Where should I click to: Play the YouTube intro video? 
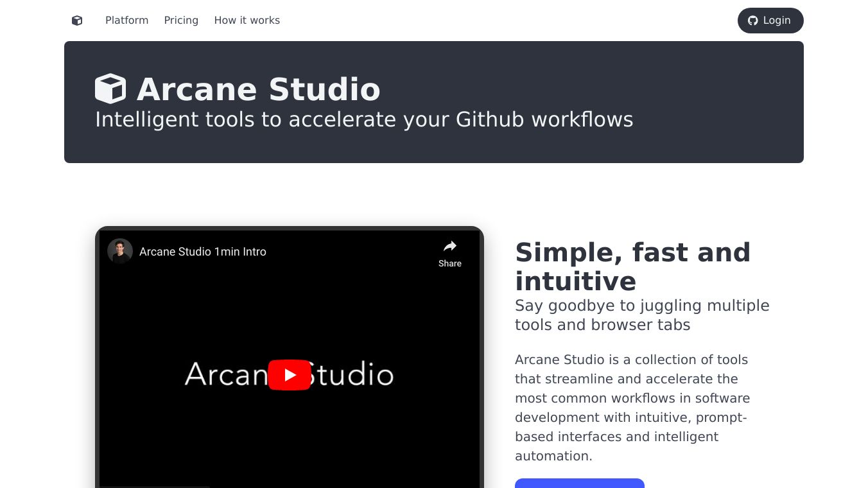click(x=290, y=375)
